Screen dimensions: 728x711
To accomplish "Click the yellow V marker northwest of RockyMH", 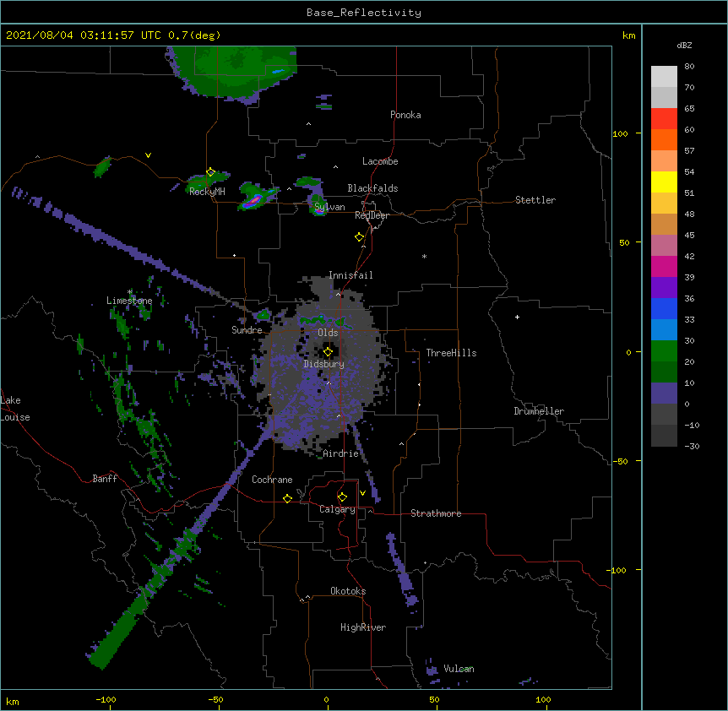I will [148, 155].
